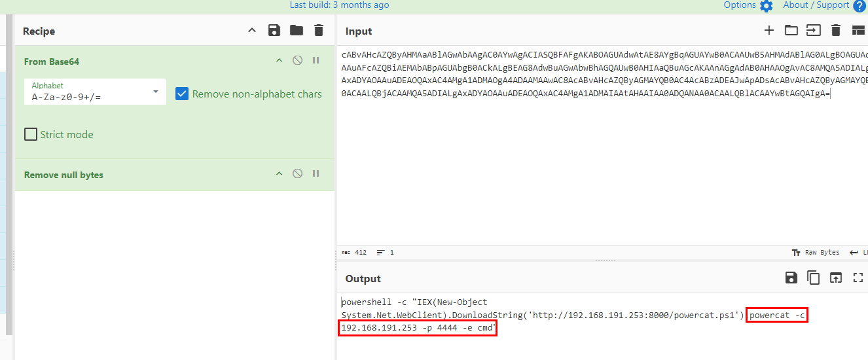Screen dimensions: 868x360
Task: Save the current recipe
Action: click(x=274, y=30)
